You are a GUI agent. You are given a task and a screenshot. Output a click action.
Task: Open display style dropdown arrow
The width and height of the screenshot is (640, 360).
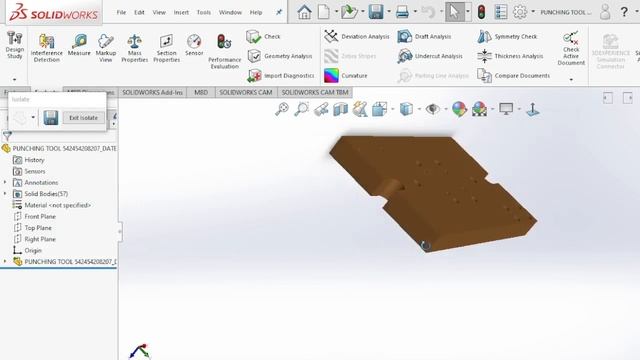[x=419, y=109]
